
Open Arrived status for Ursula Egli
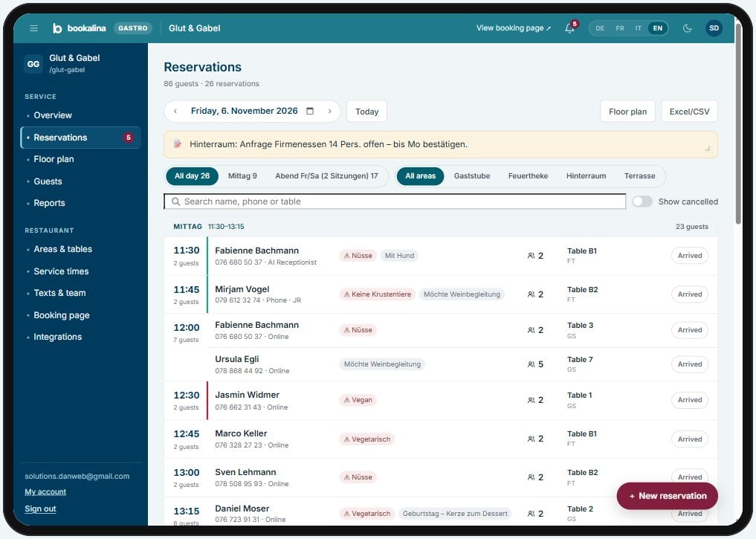click(x=689, y=364)
